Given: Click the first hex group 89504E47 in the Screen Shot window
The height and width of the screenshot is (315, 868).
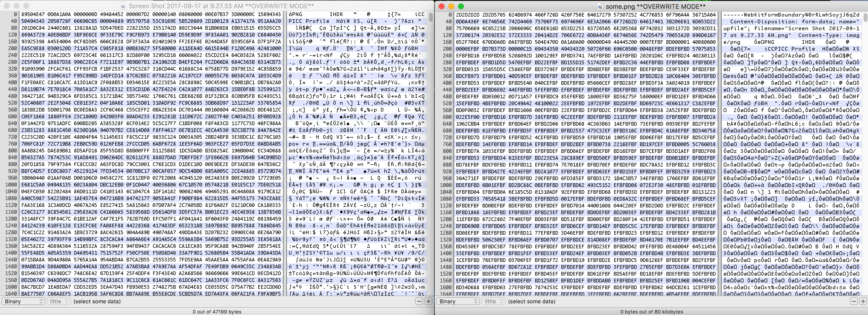Looking at the screenshot, I should [33, 15].
